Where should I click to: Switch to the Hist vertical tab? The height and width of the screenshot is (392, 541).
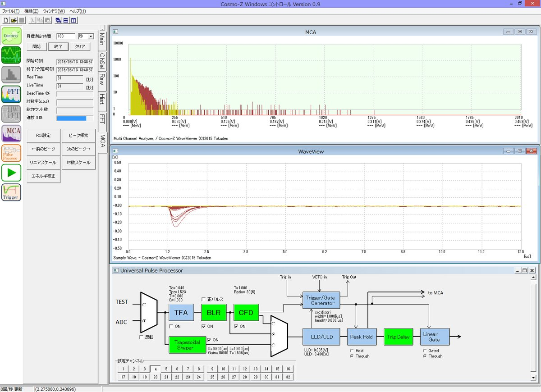pyautogui.click(x=102, y=98)
